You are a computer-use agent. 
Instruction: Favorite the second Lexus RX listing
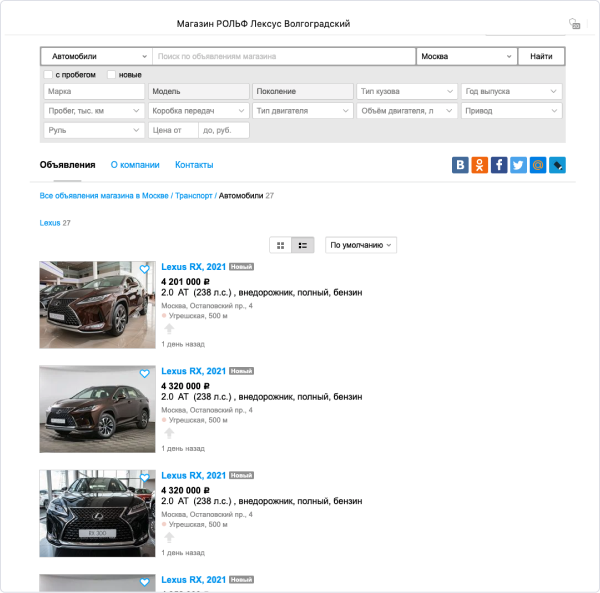(145, 373)
